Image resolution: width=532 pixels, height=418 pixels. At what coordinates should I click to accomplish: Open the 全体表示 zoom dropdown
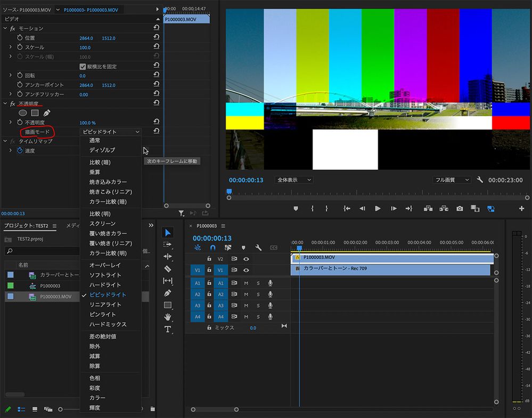point(294,180)
